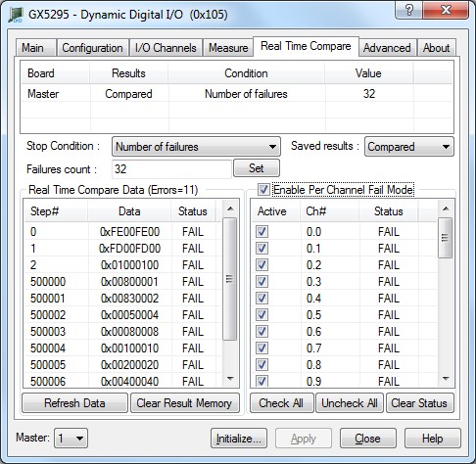Uncheck Active checkbox for channel 0.1

tap(262, 249)
